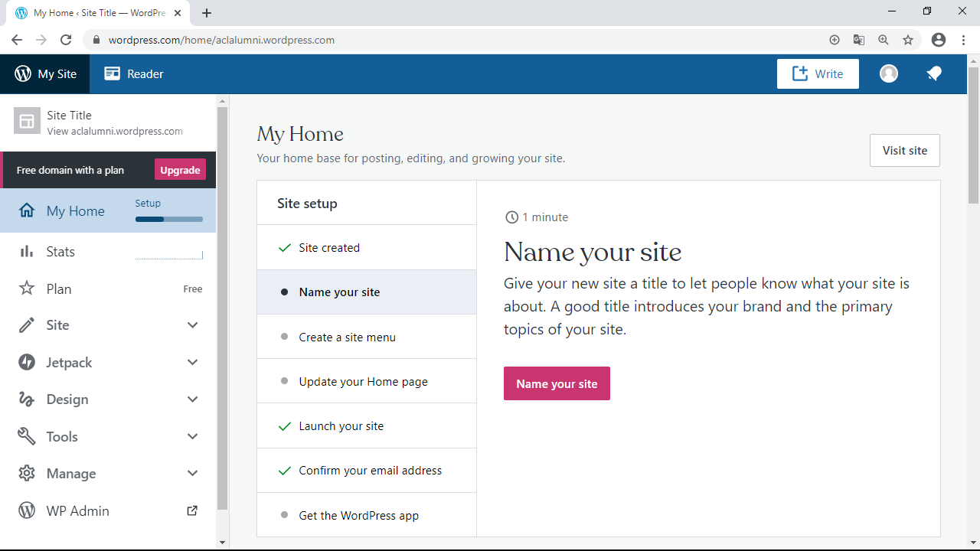Image resolution: width=980 pixels, height=551 pixels.
Task: Expand the Design sidebar section
Action: click(192, 399)
